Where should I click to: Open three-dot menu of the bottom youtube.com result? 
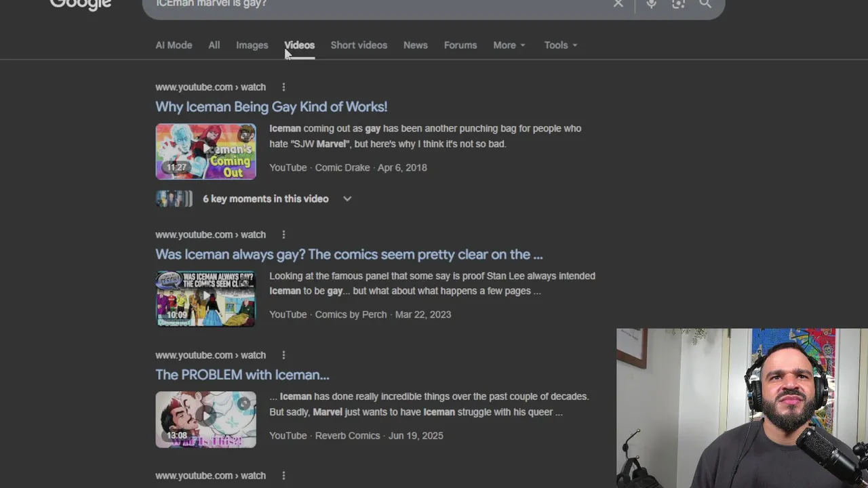[x=283, y=476]
